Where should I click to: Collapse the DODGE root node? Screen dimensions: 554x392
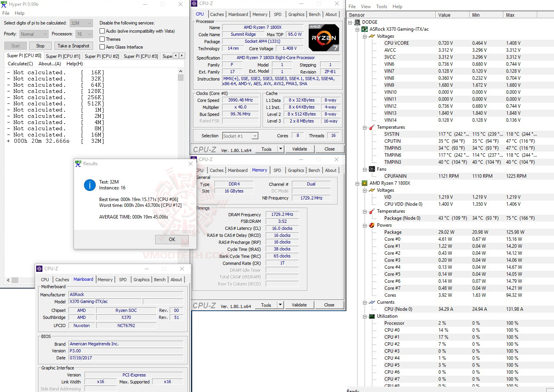click(350, 23)
